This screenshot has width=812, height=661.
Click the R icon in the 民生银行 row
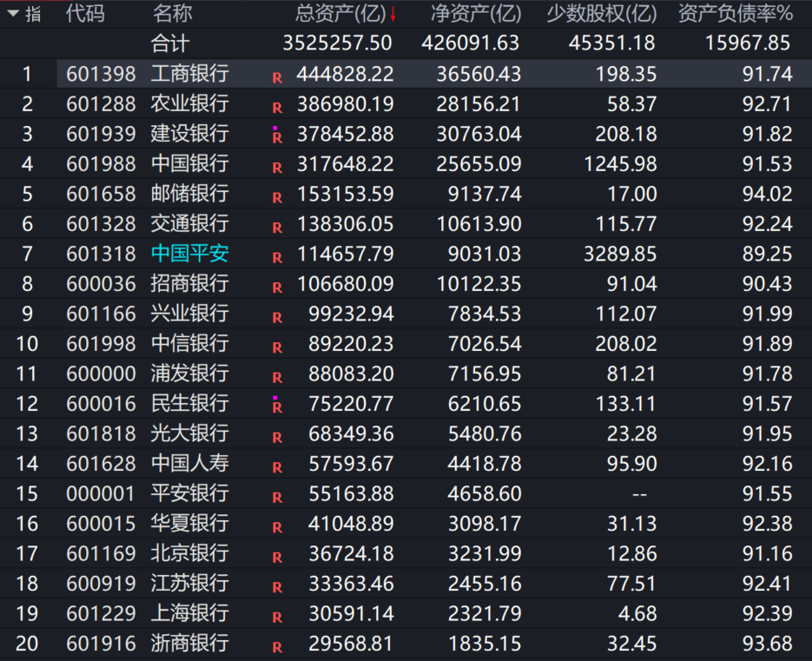click(278, 407)
